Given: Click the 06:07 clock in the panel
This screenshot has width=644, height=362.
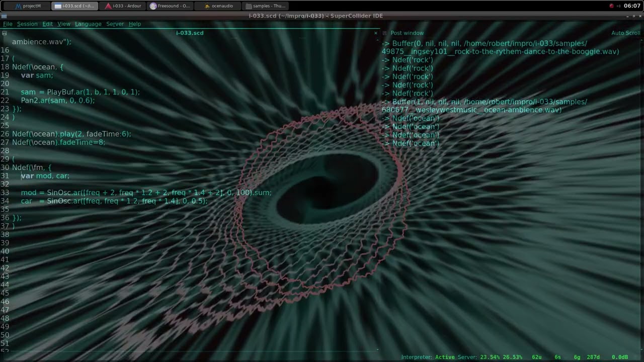Looking at the screenshot, I should tap(632, 6).
